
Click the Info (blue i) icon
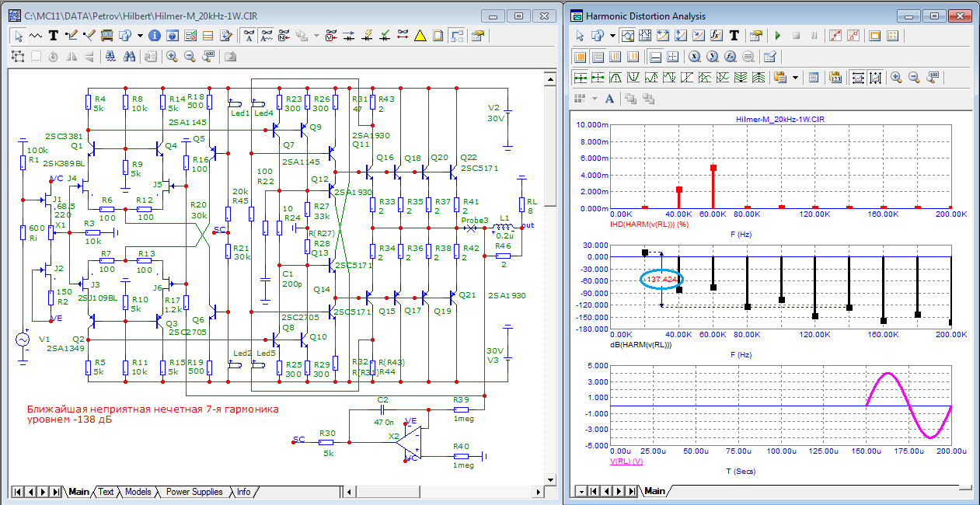(155, 36)
